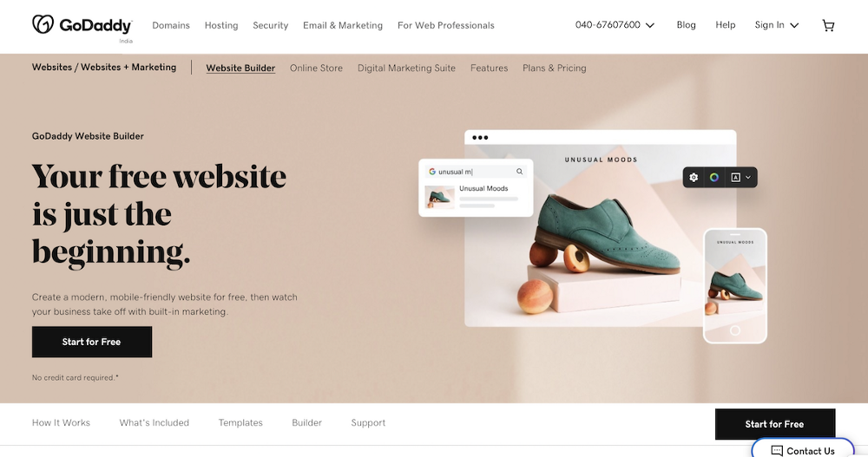
Task: Switch to the Online Store tab
Action: coord(316,68)
